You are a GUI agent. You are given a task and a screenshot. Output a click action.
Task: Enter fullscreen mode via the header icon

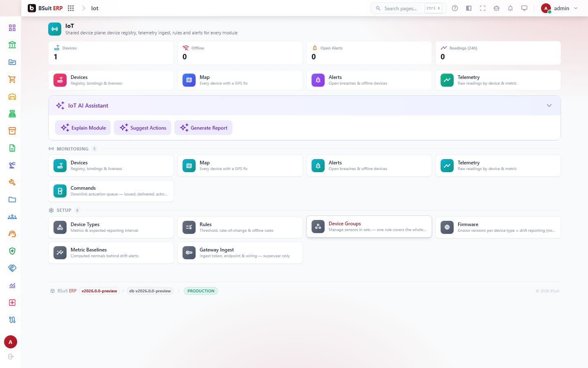pos(483,8)
